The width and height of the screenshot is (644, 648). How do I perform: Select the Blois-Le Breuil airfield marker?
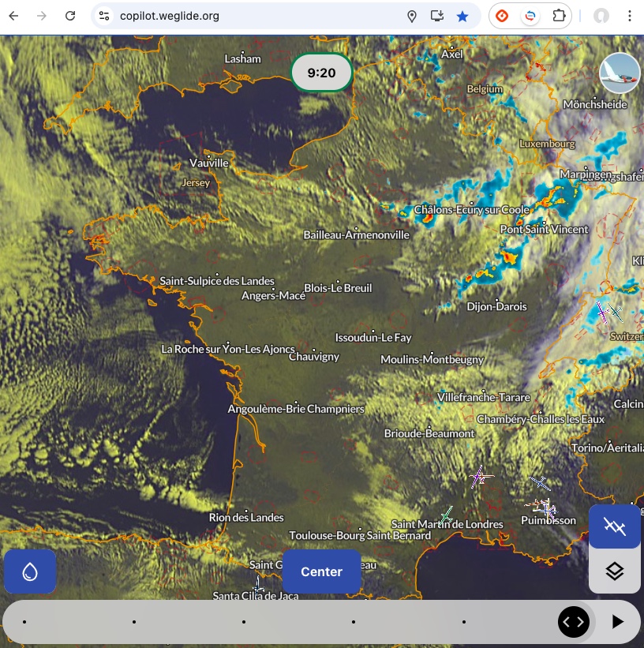point(337,283)
